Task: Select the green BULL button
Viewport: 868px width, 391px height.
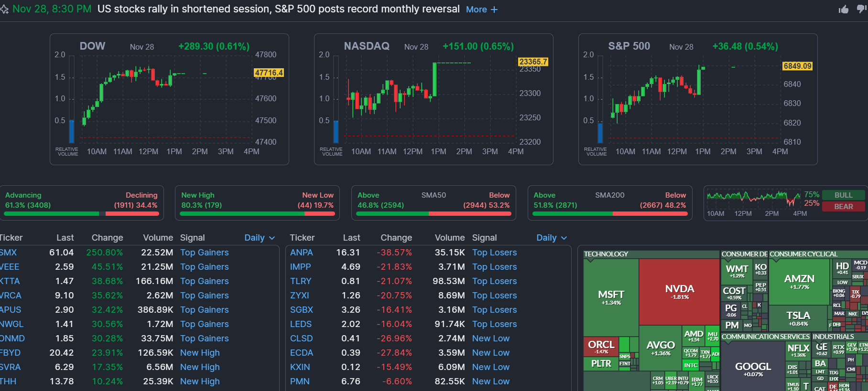Action: coord(843,195)
